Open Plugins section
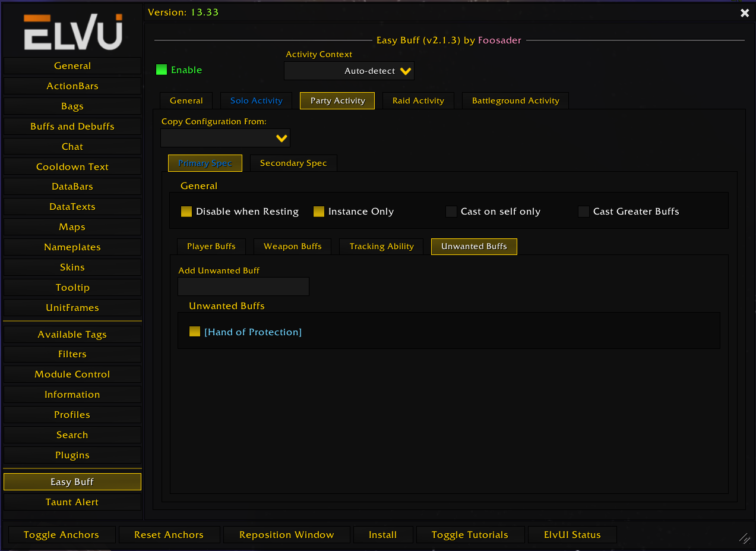Image resolution: width=756 pixels, height=551 pixels. coord(72,455)
